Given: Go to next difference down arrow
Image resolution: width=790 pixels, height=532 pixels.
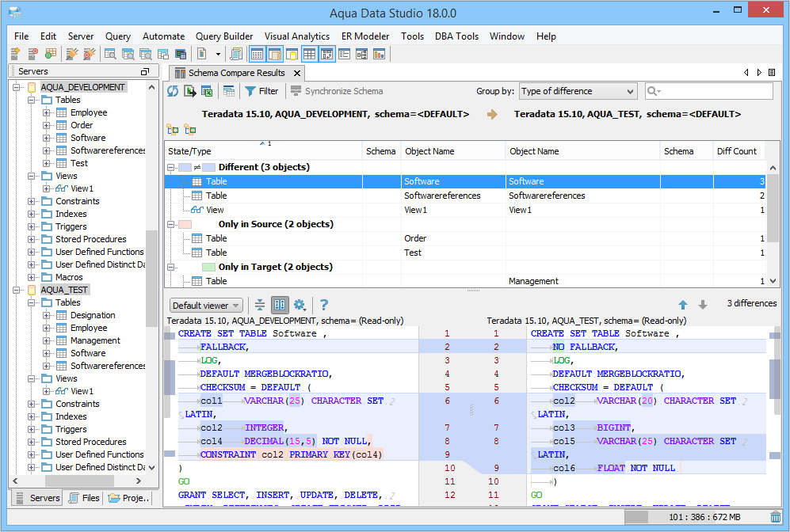Looking at the screenshot, I should [x=703, y=305].
